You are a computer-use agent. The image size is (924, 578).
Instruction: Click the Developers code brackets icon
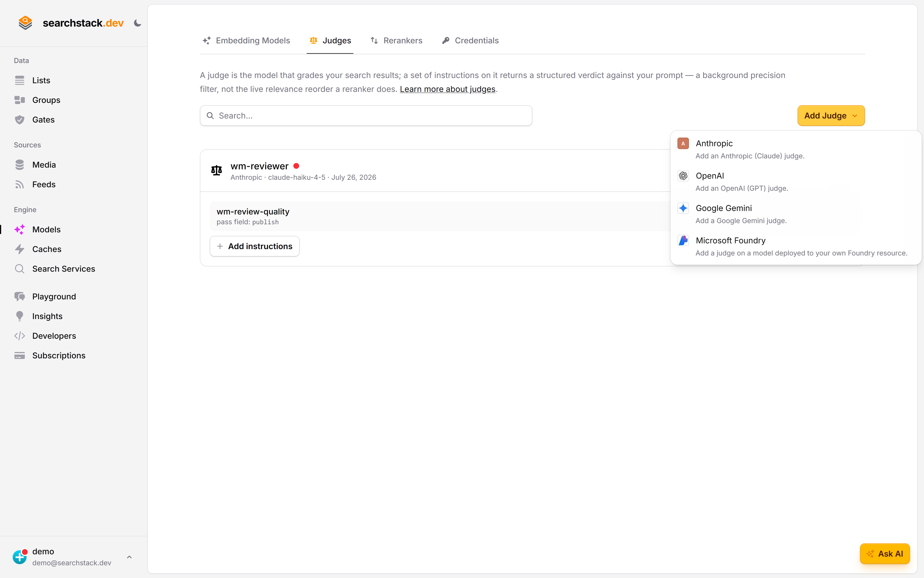click(x=19, y=336)
